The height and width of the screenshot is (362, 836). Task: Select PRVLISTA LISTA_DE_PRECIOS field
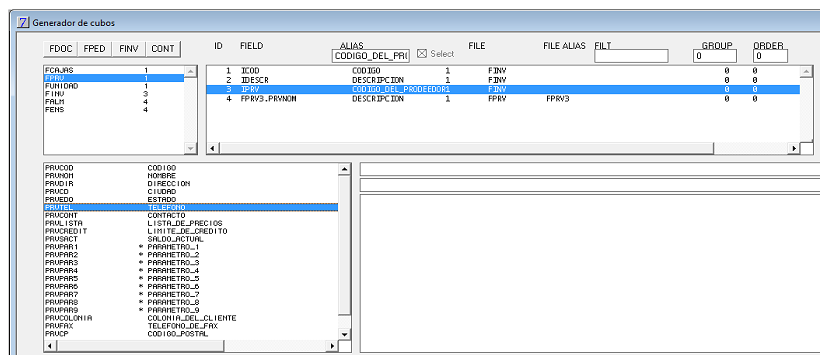tap(191, 223)
